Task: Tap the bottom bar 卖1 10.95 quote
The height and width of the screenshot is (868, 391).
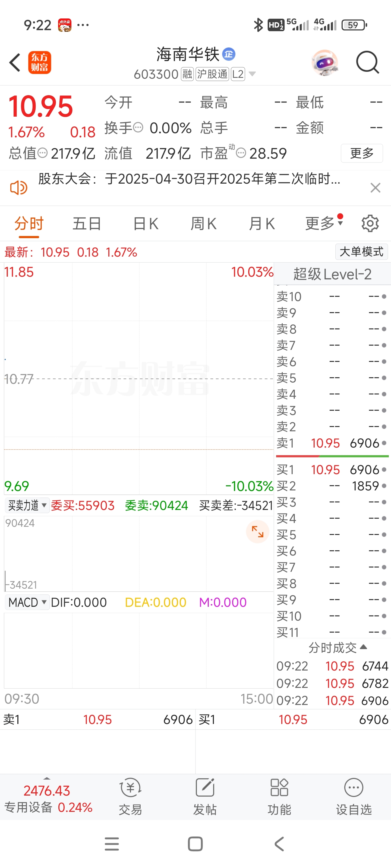Action: pyautogui.click(x=97, y=719)
